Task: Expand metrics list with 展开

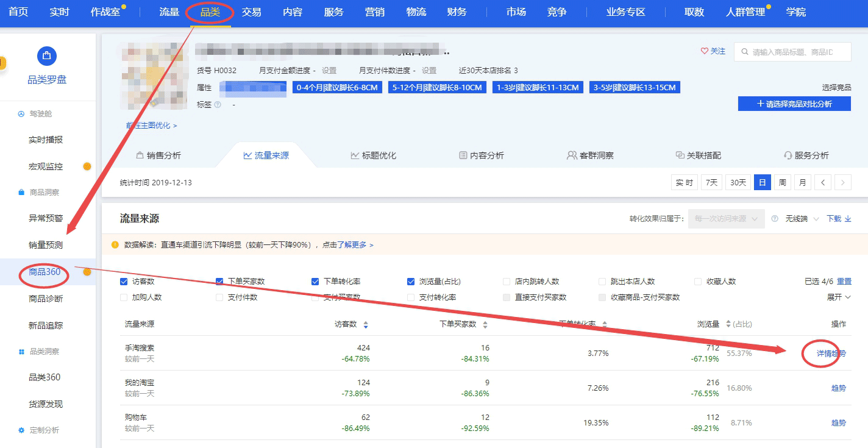Action: tap(838, 297)
